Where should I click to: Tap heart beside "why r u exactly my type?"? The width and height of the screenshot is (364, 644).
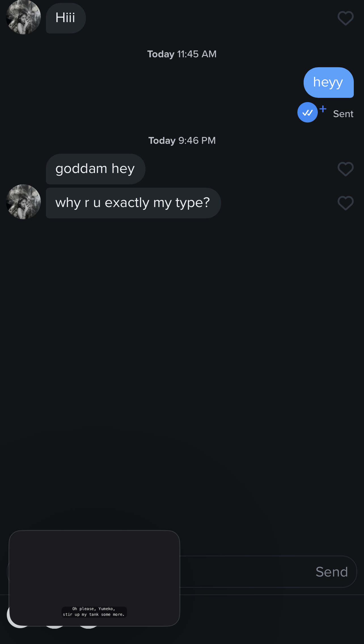click(345, 203)
